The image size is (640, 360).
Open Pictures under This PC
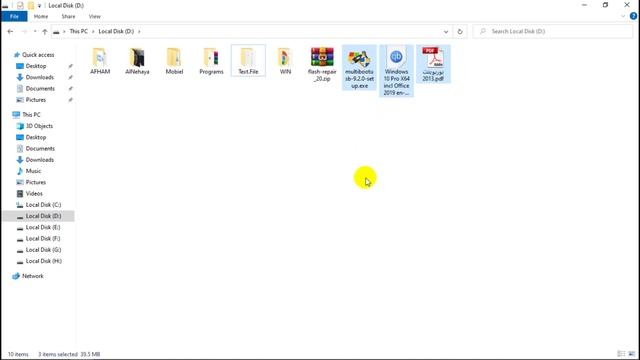[36, 182]
